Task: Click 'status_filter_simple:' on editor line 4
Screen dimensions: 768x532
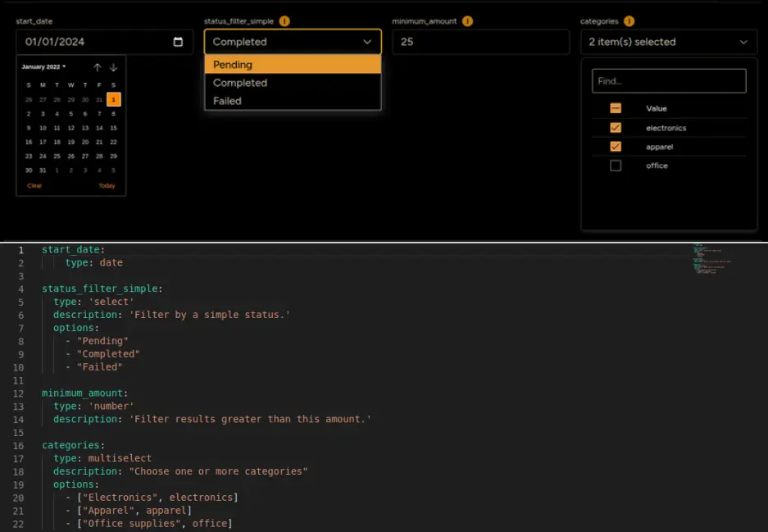Action: [x=102, y=289]
